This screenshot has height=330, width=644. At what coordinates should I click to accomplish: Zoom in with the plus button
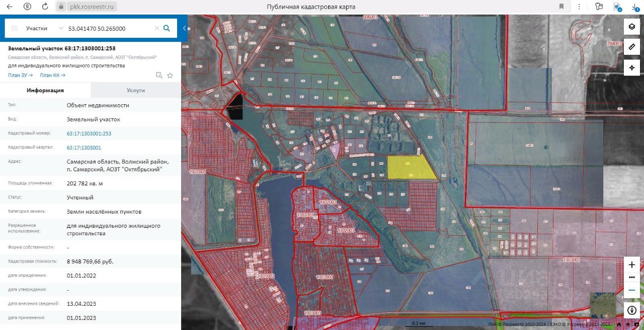pyautogui.click(x=632, y=265)
